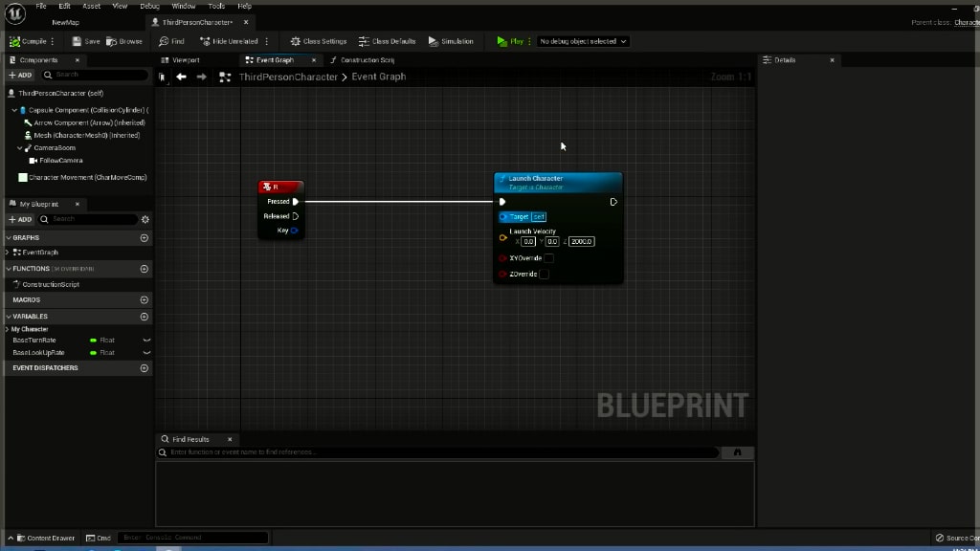Close the Event Graph tab
Viewport: 980px width, 551px height.
tap(314, 60)
